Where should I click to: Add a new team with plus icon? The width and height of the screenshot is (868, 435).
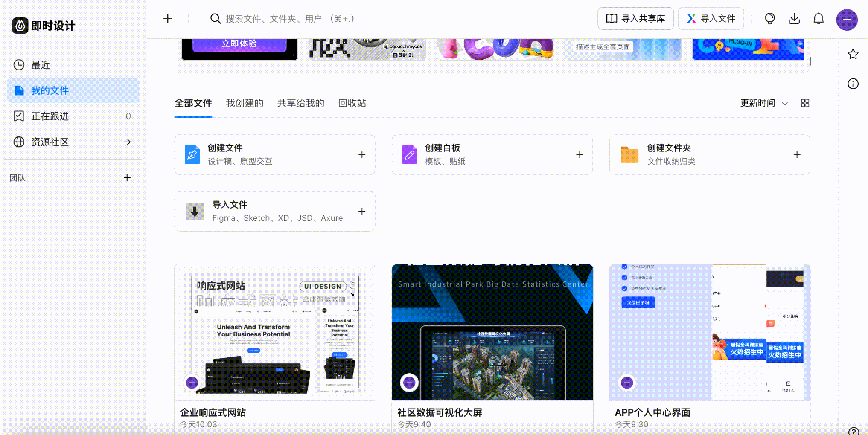click(x=127, y=178)
